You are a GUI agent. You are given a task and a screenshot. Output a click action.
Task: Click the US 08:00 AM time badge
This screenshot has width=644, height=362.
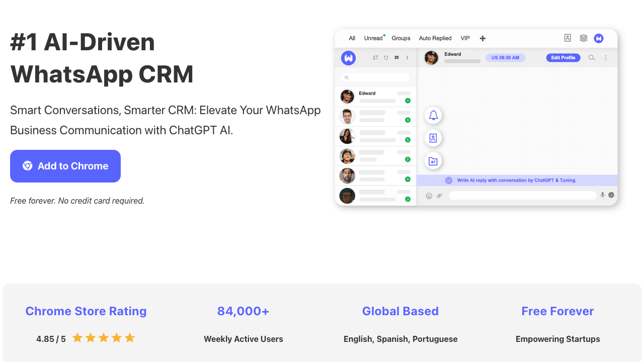(505, 58)
